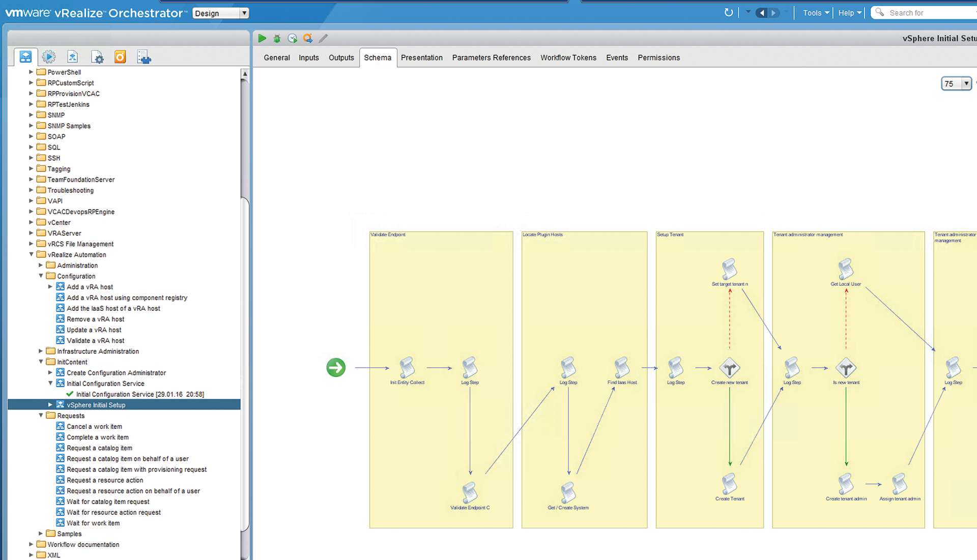This screenshot has height=560, width=977.
Task: Select the Debug workflow bug icon
Action: pyautogui.click(x=277, y=38)
